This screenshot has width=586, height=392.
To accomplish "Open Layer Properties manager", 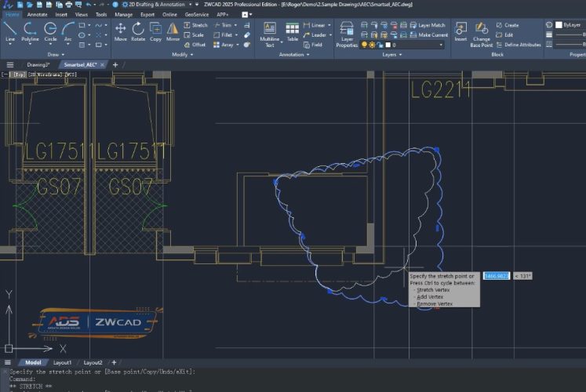I will click(x=347, y=33).
